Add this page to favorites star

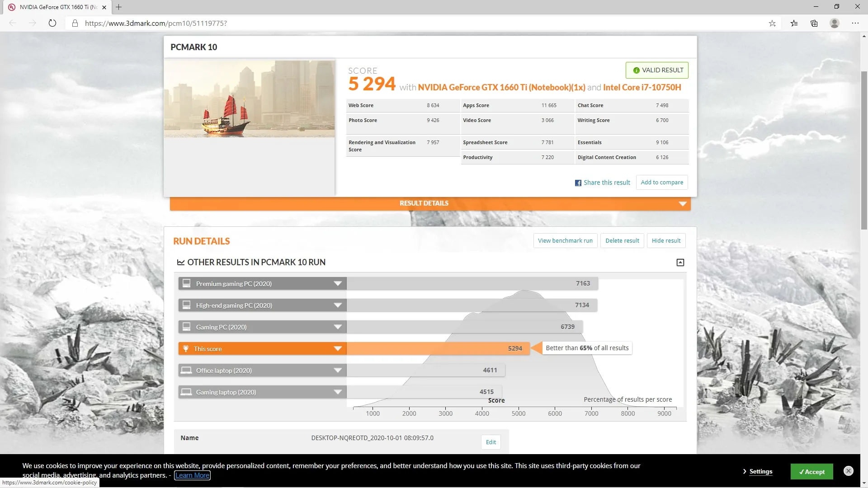click(x=772, y=23)
